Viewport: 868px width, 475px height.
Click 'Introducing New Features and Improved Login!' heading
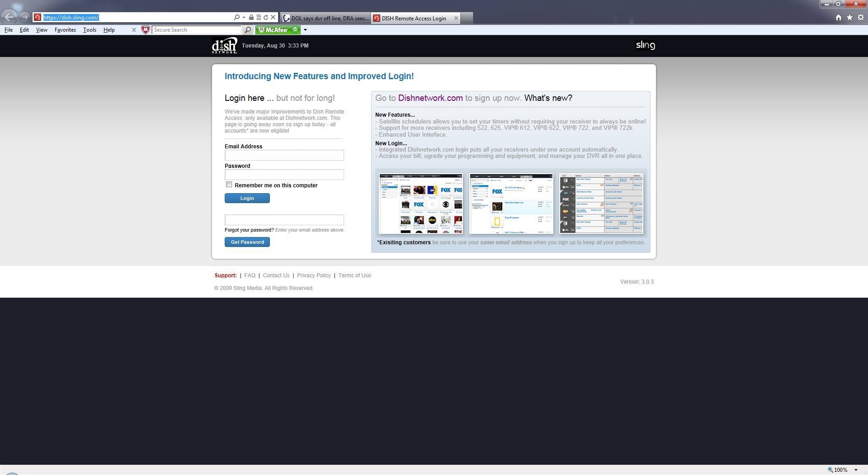tap(319, 76)
